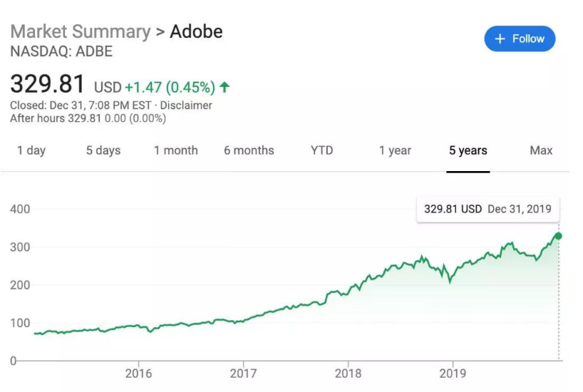Select the 1 day tab
583x392 pixels.
(x=31, y=150)
